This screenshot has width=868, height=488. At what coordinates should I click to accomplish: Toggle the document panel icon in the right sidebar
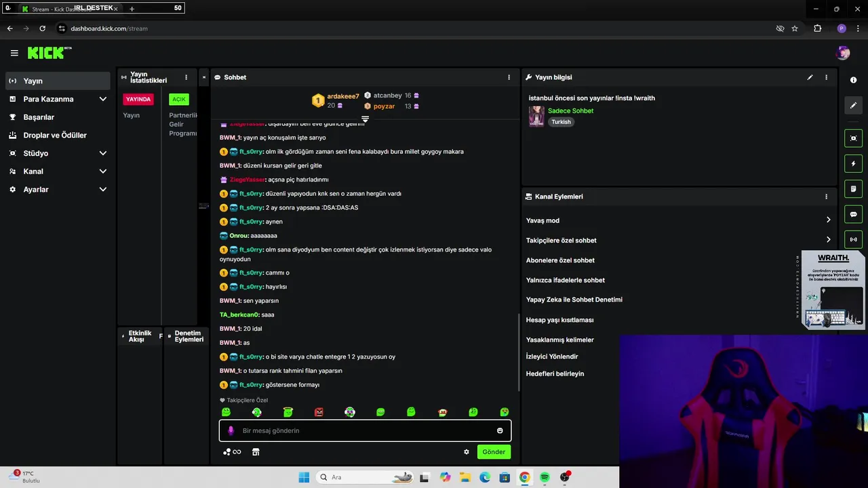click(x=853, y=188)
